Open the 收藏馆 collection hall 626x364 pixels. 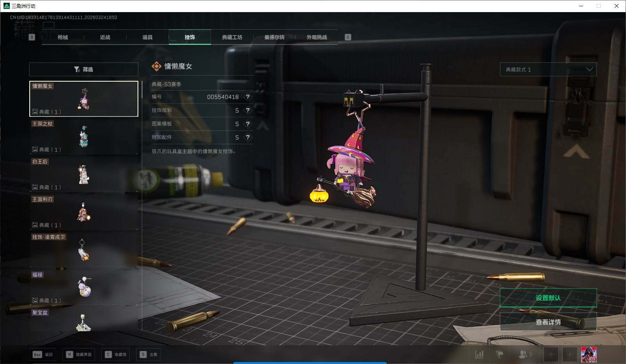coord(116,354)
